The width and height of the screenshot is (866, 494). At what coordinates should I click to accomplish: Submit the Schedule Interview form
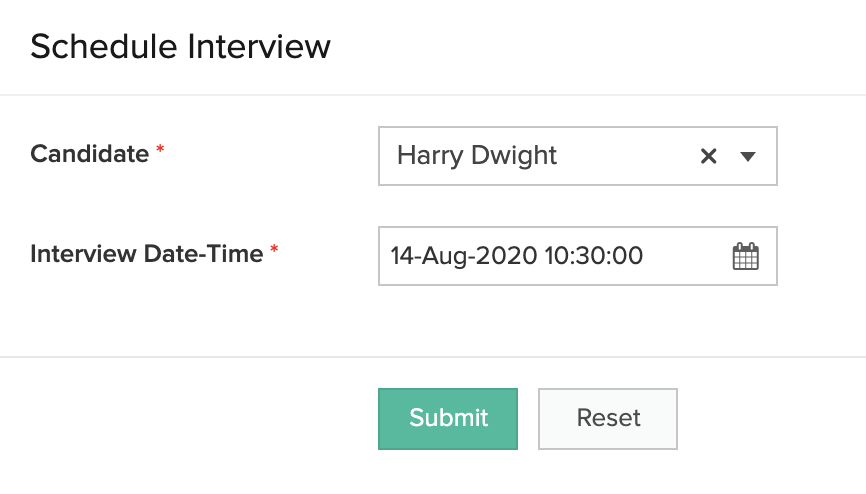tap(448, 418)
